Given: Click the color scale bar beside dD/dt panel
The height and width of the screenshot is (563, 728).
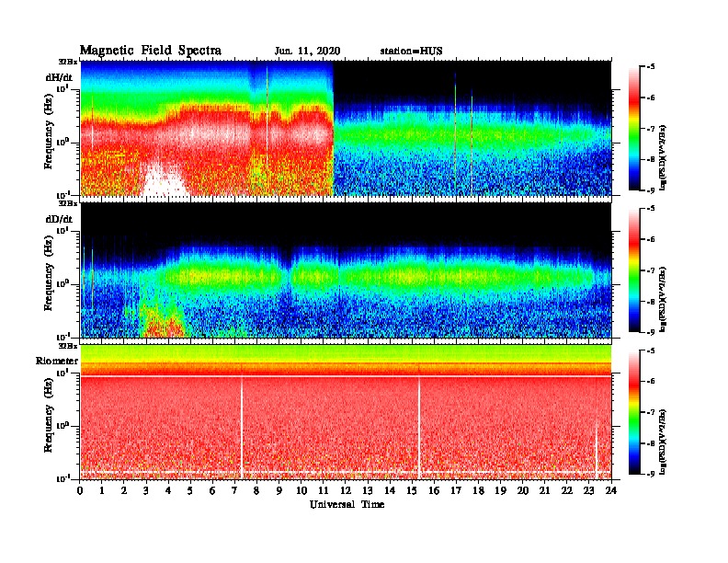Looking at the screenshot, I should 634,270.
